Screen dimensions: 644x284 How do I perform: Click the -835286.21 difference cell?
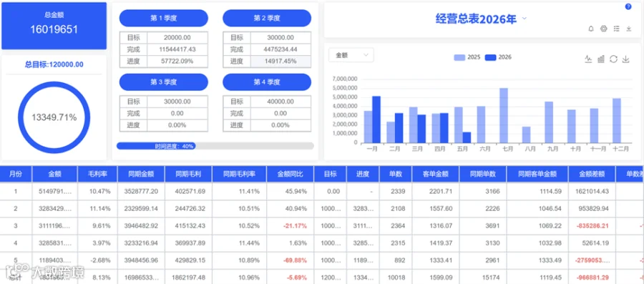click(x=592, y=226)
